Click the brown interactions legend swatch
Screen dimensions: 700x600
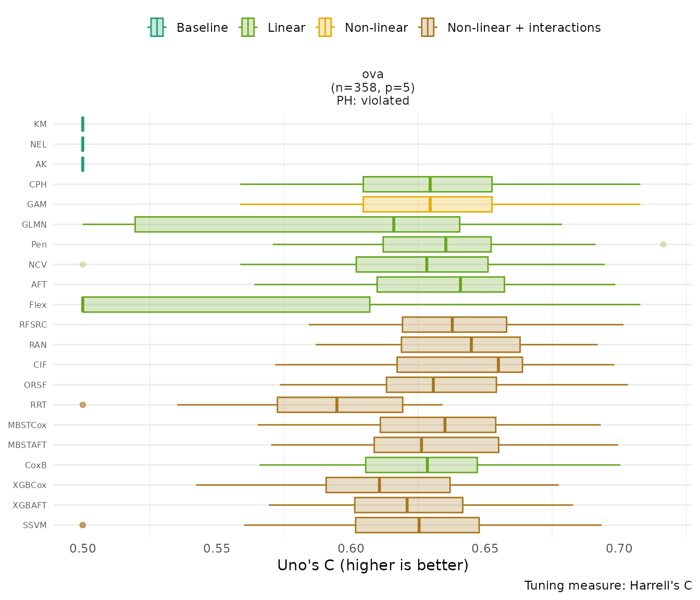(427, 28)
